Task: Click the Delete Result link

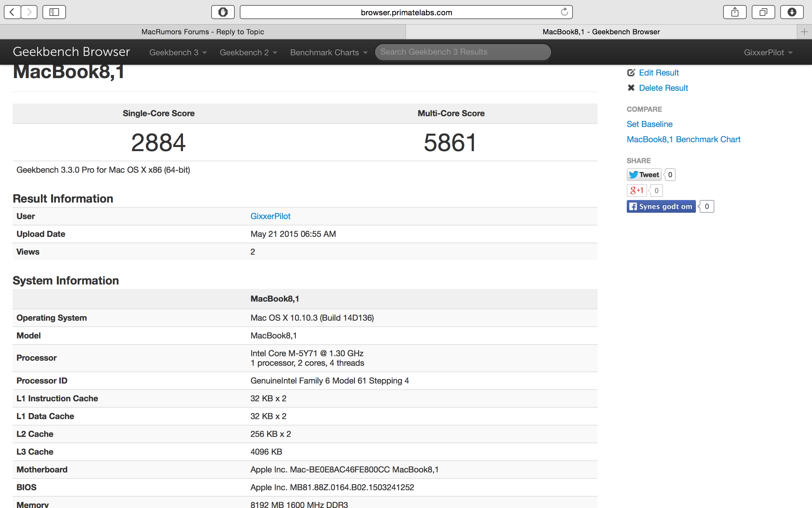Action: pyautogui.click(x=663, y=88)
